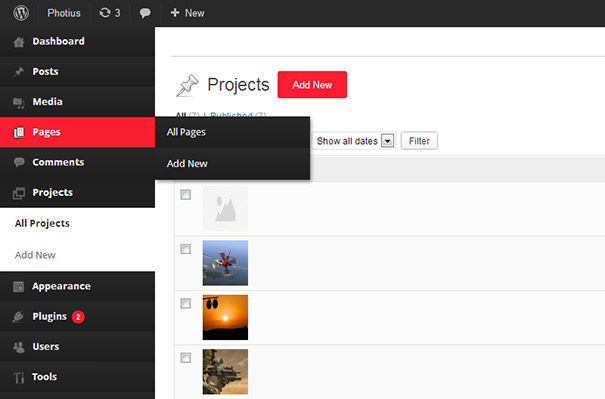This screenshot has height=399, width=605.
Task: Click the Posts pushpin icon
Action: click(x=19, y=72)
